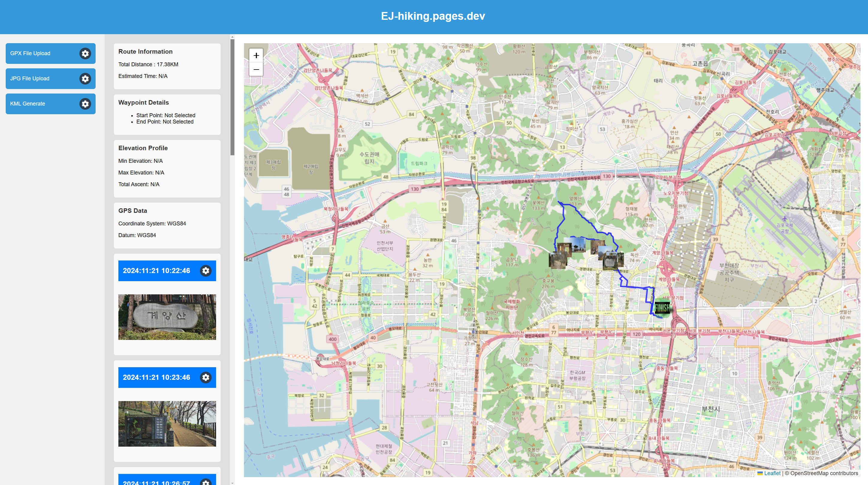This screenshot has height=485, width=868.
Task: Click the bare forest photo marker on map
Action: point(558,262)
